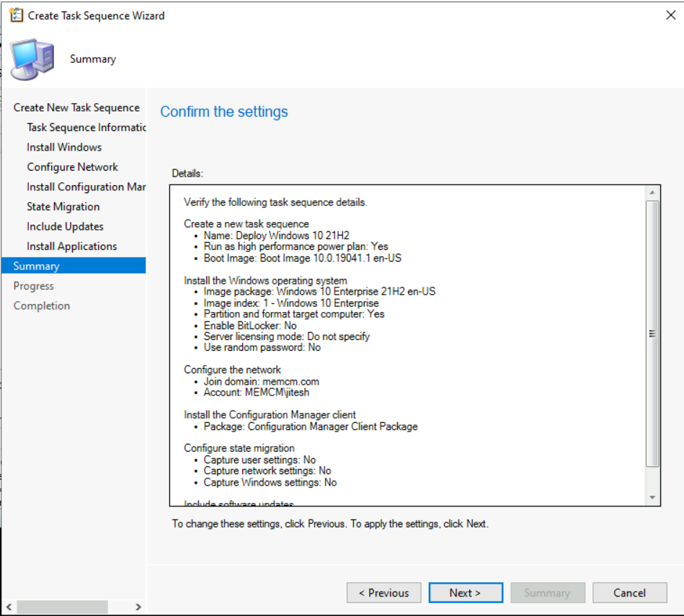Click the sidebar horizontal scrollbar thumb
This screenshot has width=684, height=616.
(62, 607)
